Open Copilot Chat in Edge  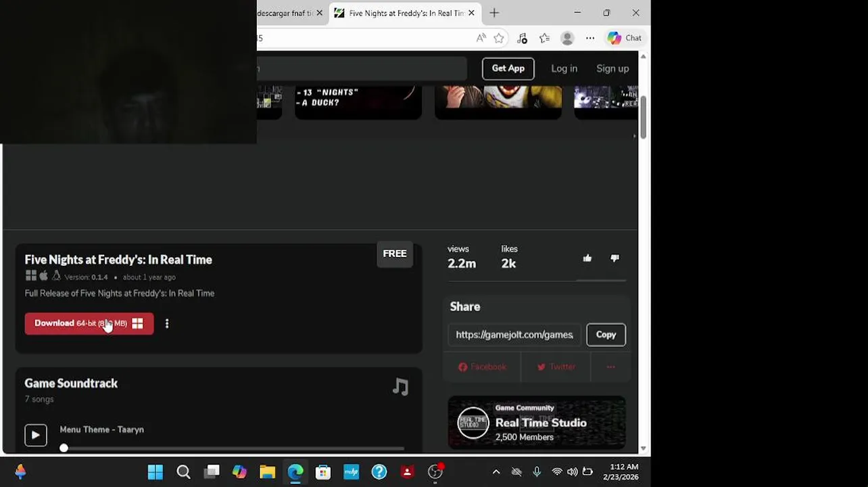(624, 38)
